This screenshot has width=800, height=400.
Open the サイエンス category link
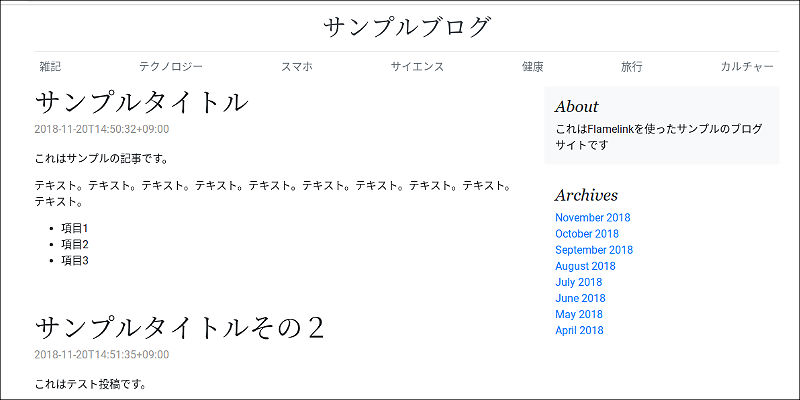(x=417, y=67)
